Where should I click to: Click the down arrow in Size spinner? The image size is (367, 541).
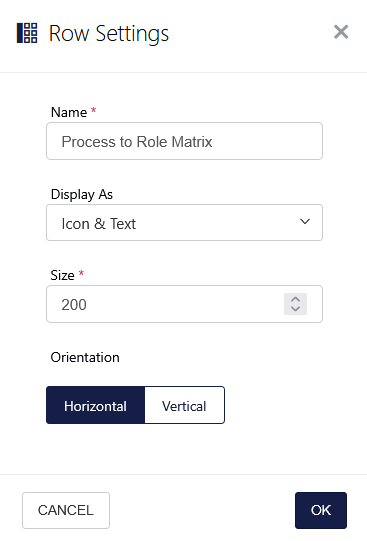tap(295, 308)
